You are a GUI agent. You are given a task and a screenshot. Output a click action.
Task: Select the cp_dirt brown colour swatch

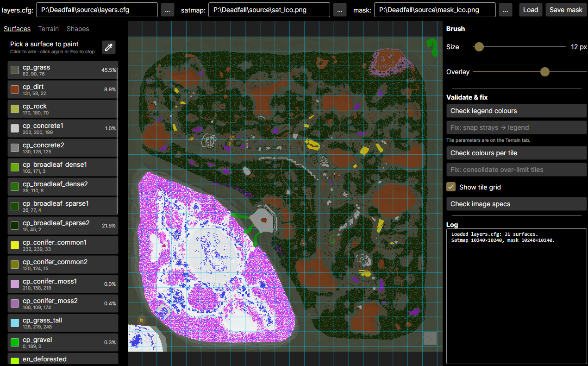(x=15, y=89)
